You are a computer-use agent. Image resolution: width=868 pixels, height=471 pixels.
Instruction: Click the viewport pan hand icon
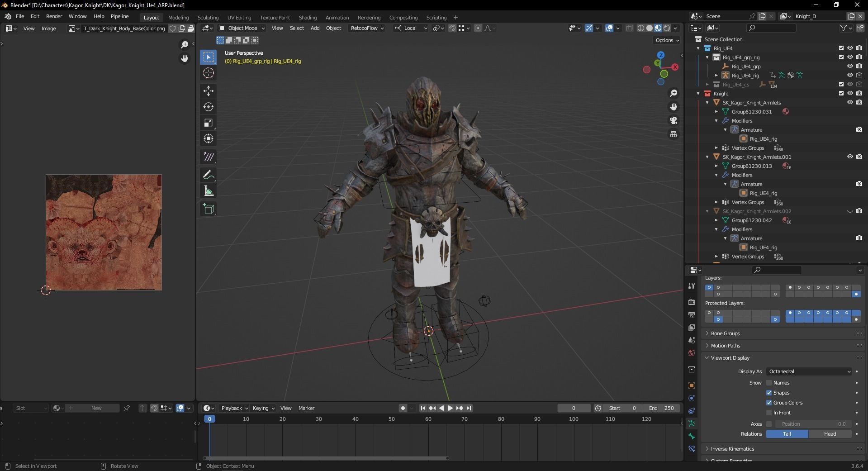674,107
